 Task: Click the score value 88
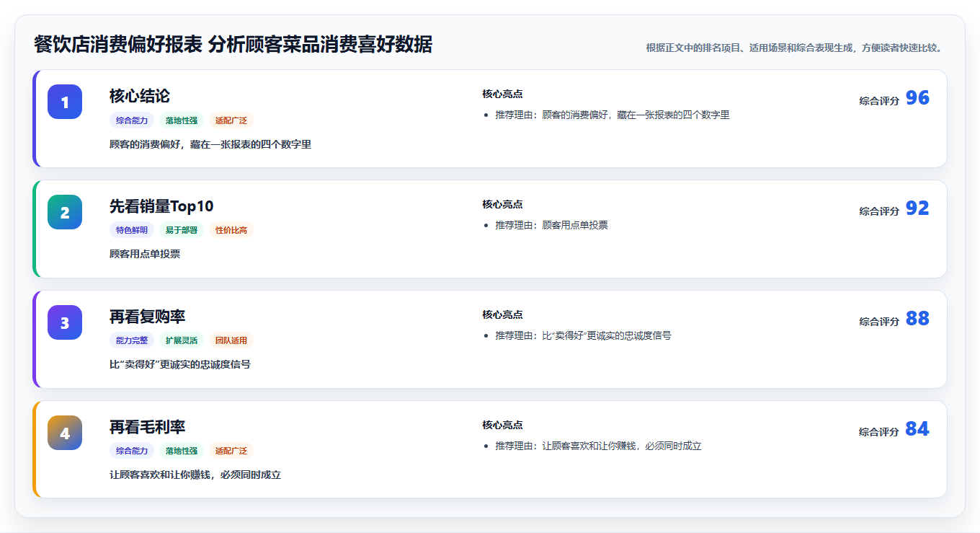tap(917, 319)
